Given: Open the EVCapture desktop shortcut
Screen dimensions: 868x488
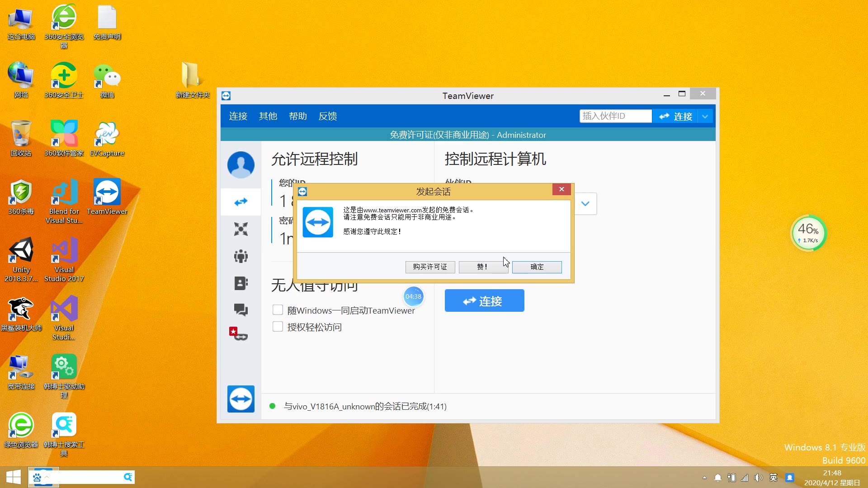Looking at the screenshot, I should pyautogui.click(x=107, y=139).
